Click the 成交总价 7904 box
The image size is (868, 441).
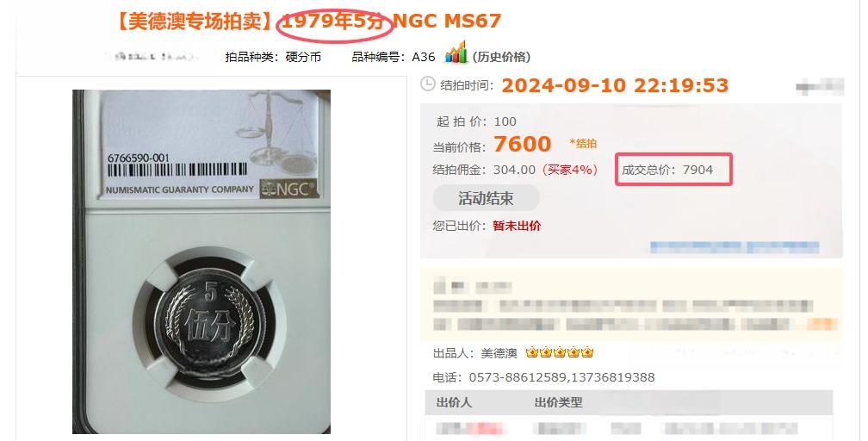[x=673, y=170]
